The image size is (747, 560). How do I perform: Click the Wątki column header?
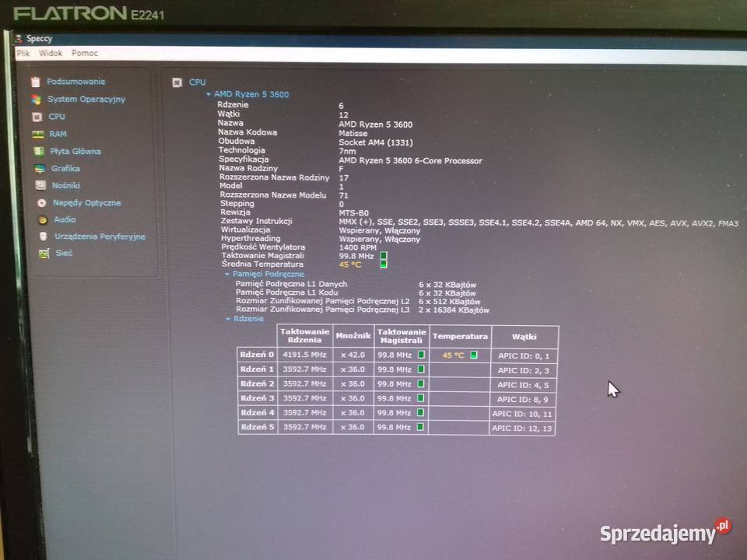click(524, 337)
